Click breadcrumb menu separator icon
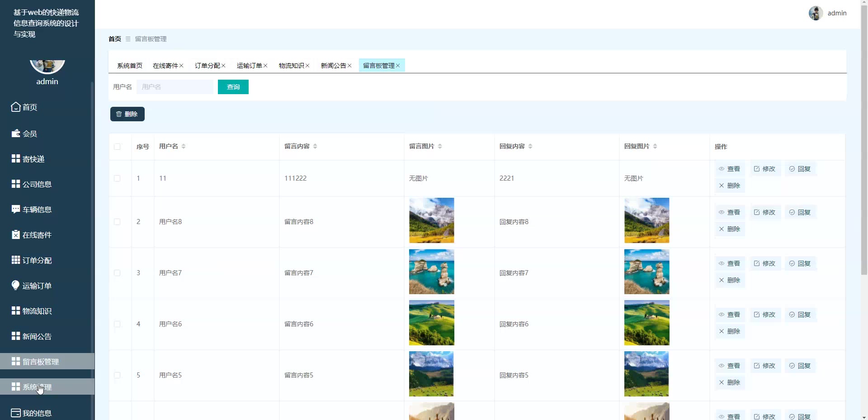The height and width of the screenshot is (420, 868). tap(128, 39)
